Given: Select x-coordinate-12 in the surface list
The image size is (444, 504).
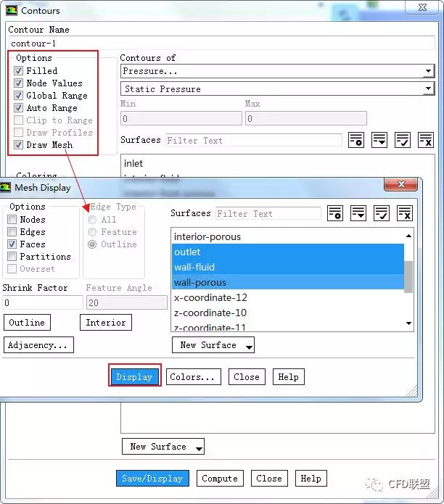Looking at the screenshot, I should point(287,297).
